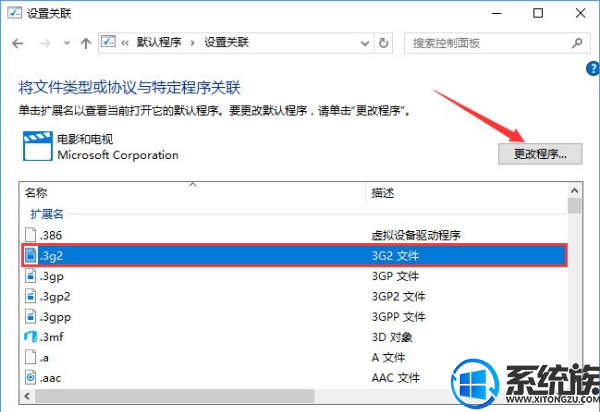Click the 设置关联 breadcrumb
Image resolution: width=600 pixels, height=412 pixels.
coord(226,42)
